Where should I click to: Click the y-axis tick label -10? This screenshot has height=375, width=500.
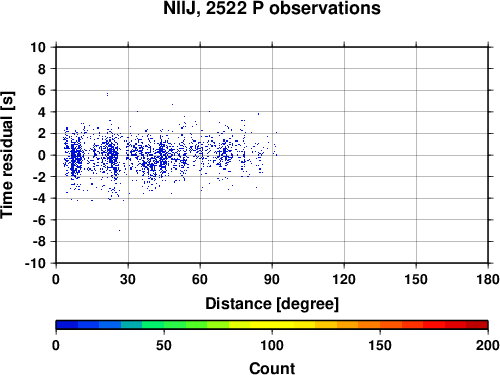35,263
